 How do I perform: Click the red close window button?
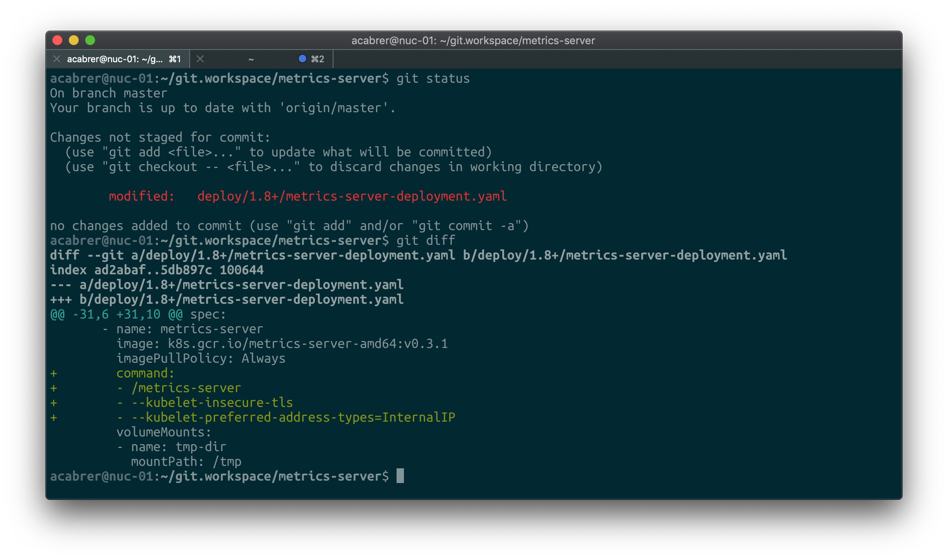coord(57,40)
